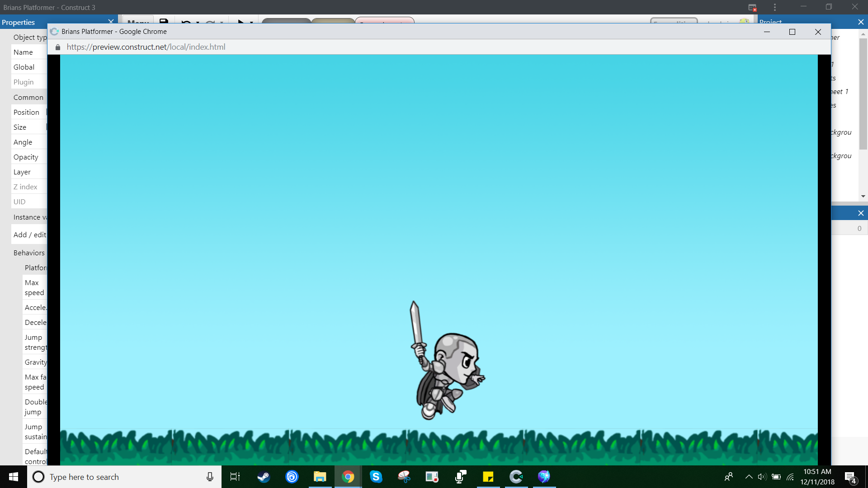Image resolution: width=868 pixels, height=488 pixels.
Task: Select the Name property row
Action: tap(29, 52)
